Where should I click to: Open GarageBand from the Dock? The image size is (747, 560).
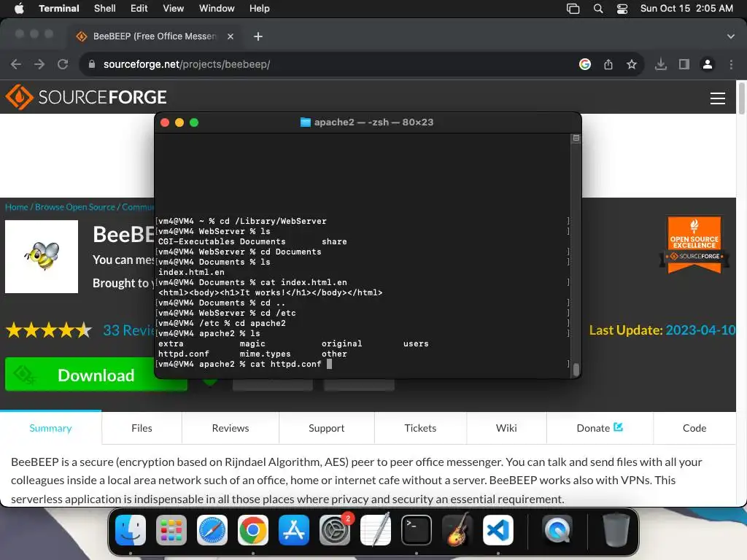click(457, 530)
